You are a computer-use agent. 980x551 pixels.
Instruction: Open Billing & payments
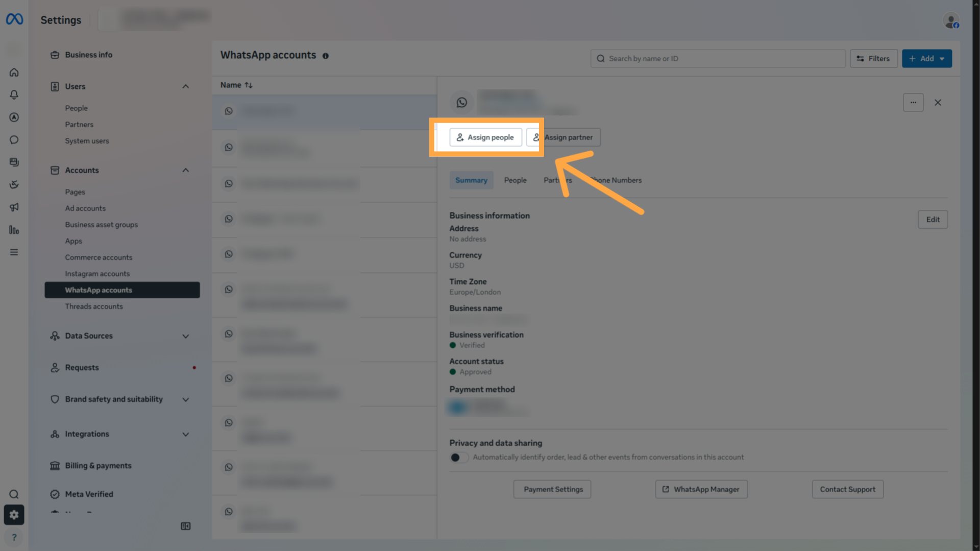pyautogui.click(x=98, y=466)
